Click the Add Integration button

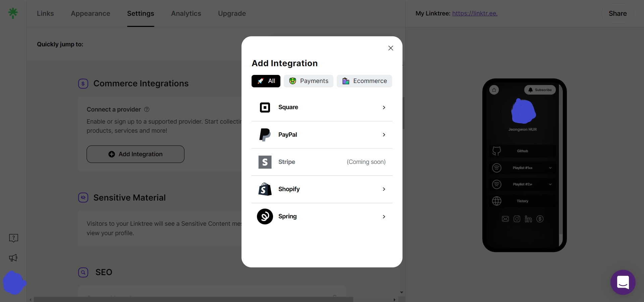[x=136, y=154]
